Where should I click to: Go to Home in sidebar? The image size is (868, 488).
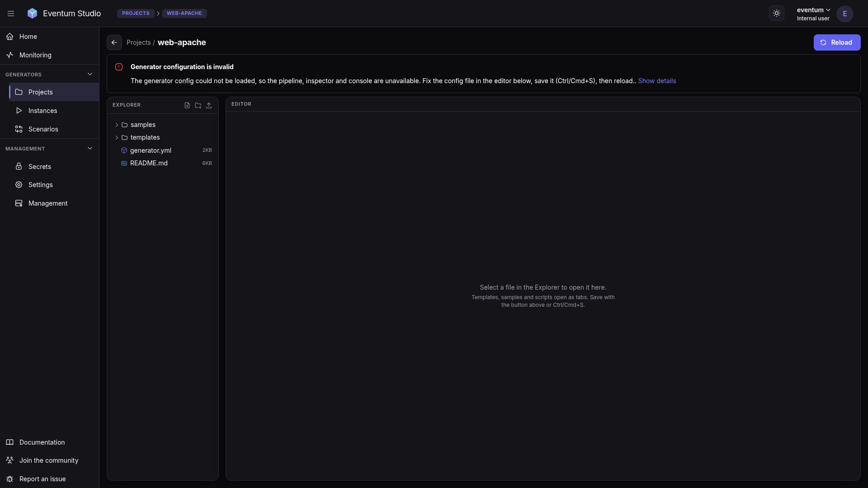(49, 37)
